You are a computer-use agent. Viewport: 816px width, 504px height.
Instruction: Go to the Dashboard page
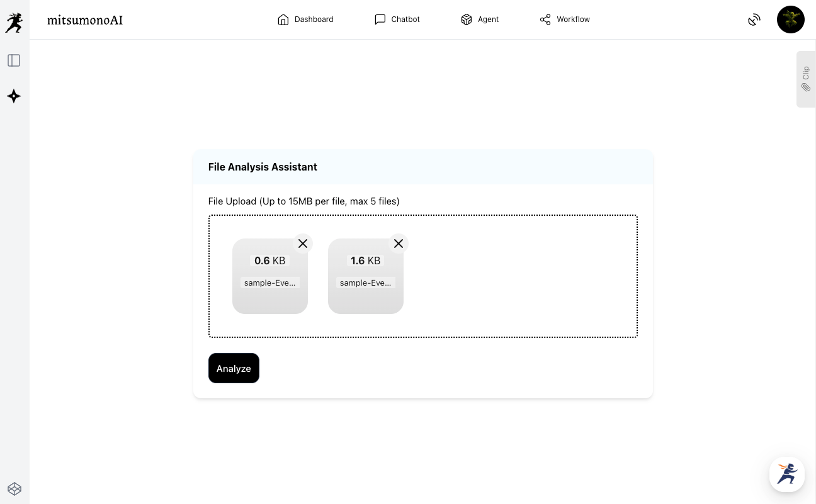pyautogui.click(x=305, y=20)
